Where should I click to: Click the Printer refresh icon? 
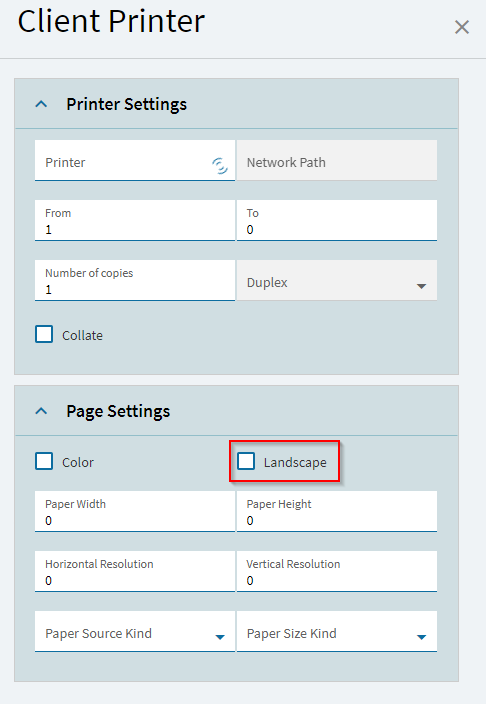tap(220, 166)
